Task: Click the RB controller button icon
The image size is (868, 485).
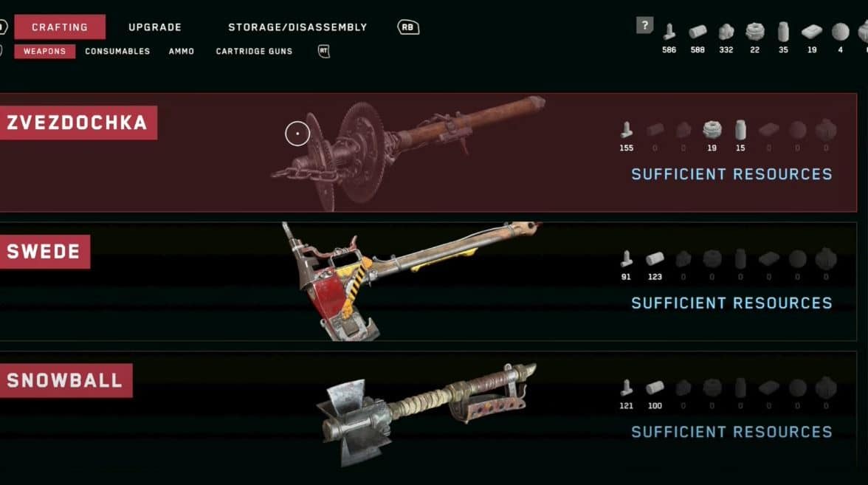Action: click(x=408, y=27)
